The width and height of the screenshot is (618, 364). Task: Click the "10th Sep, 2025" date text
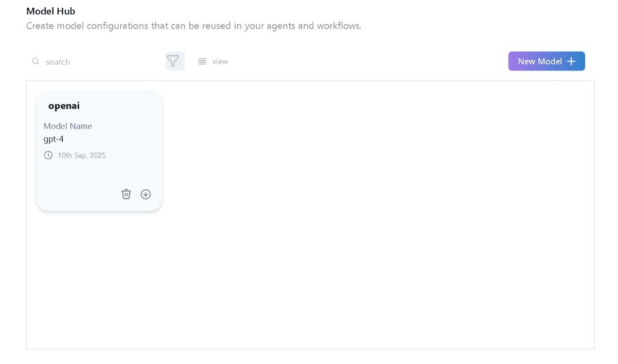pos(82,155)
